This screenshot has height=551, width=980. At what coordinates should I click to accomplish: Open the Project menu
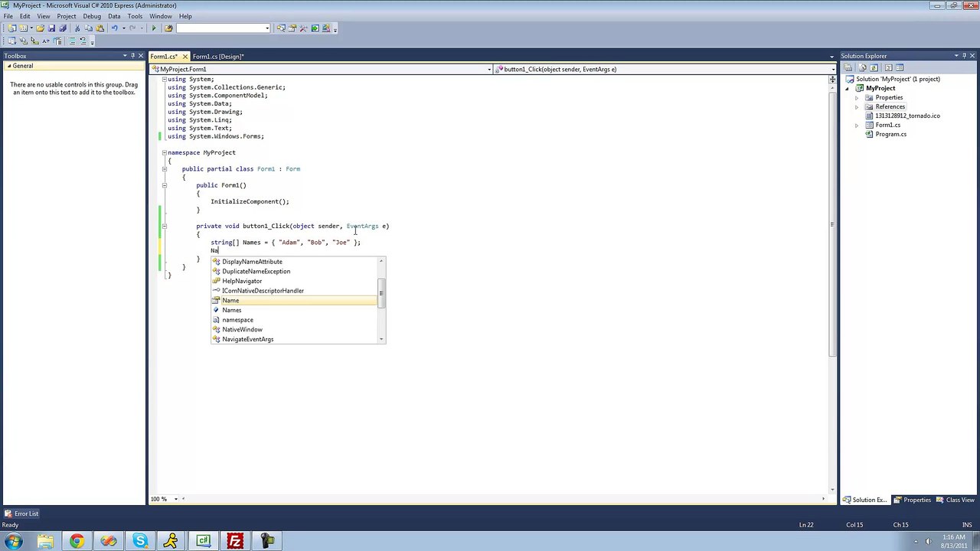67,16
